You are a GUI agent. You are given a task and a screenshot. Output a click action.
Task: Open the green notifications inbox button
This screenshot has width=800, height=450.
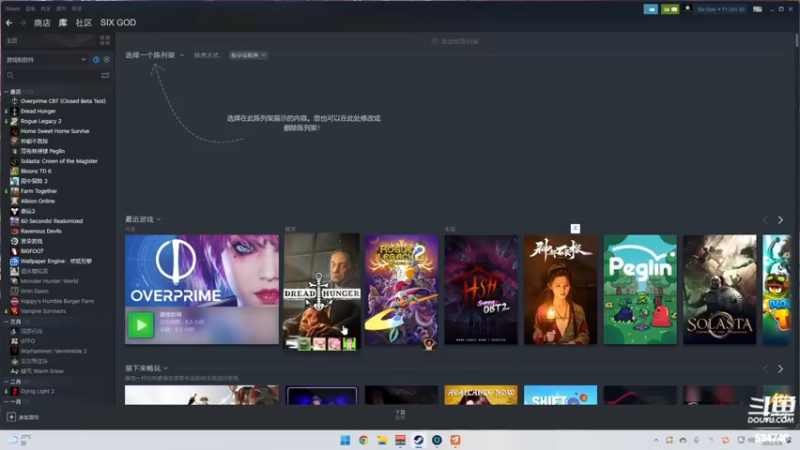[670, 9]
